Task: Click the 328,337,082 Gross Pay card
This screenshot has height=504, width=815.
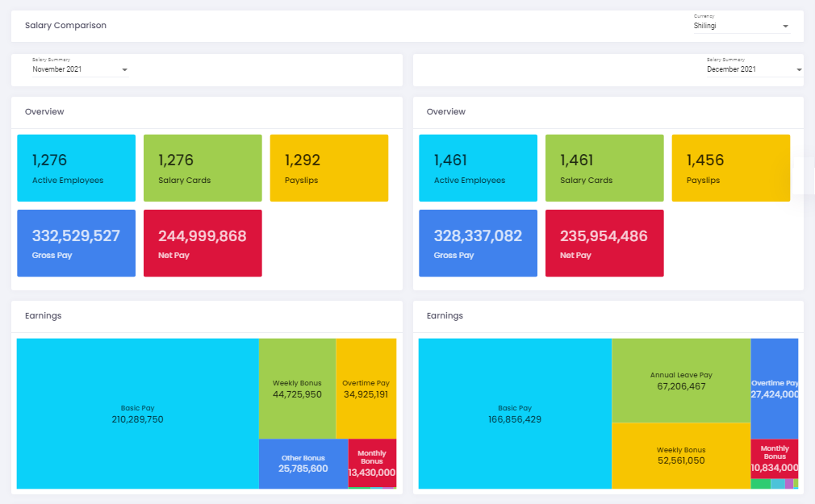Action: [479, 244]
